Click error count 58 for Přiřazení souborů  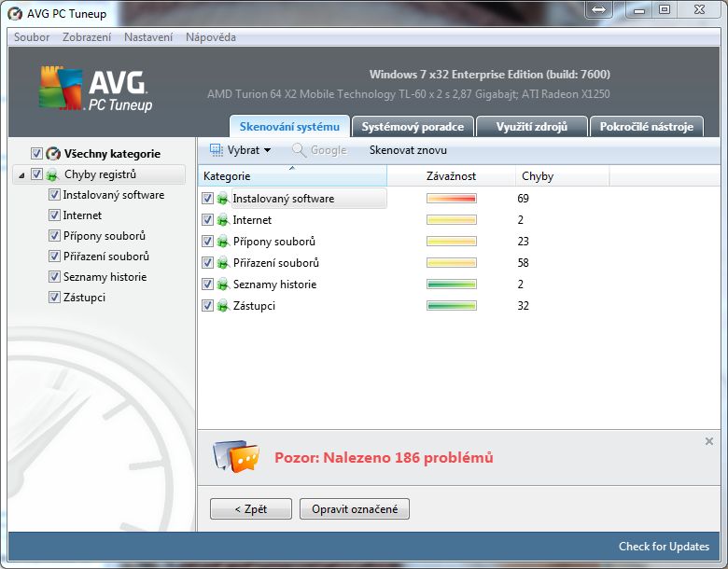(x=524, y=263)
